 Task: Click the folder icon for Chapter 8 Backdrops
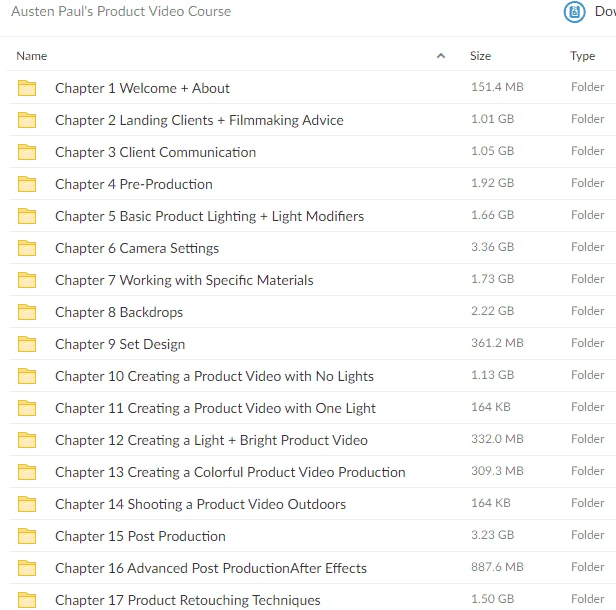click(x=27, y=312)
